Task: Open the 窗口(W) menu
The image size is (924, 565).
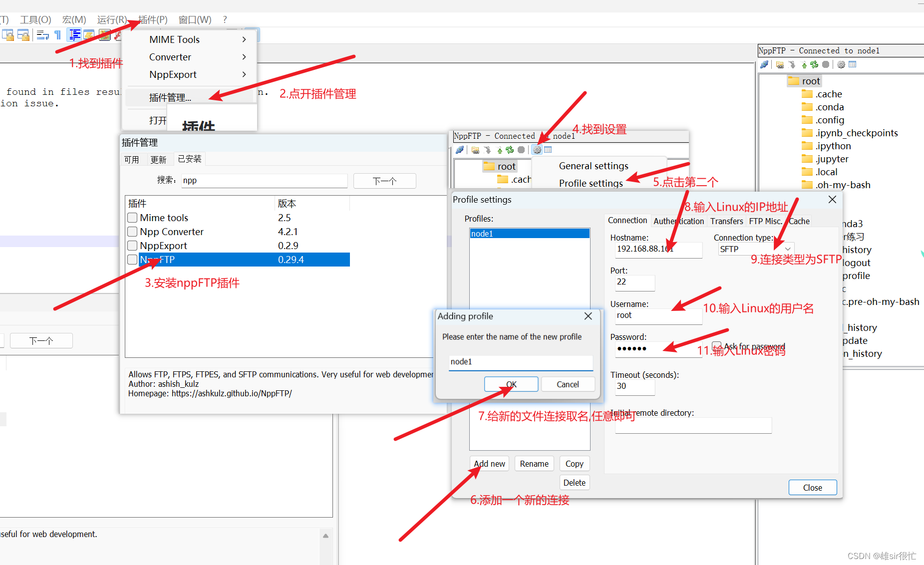Action: pyautogui.click(x=195, y=19)
